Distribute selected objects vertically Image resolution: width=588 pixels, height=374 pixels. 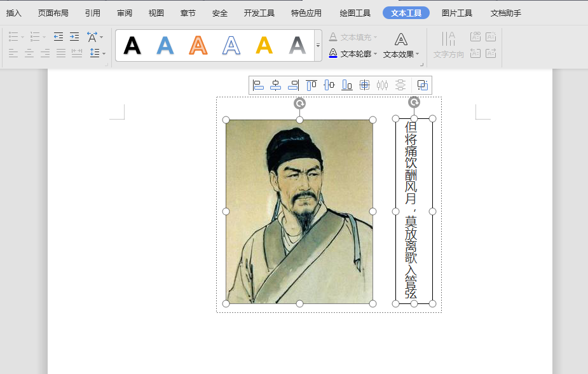[400, 85]
